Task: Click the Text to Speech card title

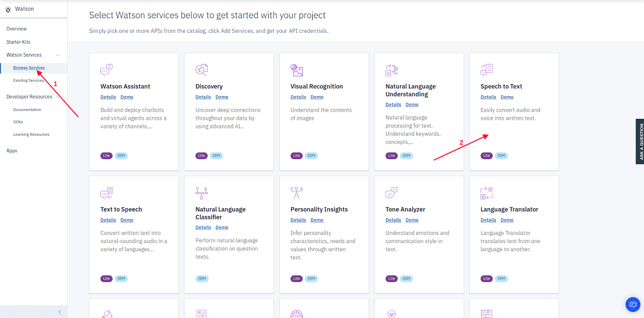Action: click(x=121, y=210)
